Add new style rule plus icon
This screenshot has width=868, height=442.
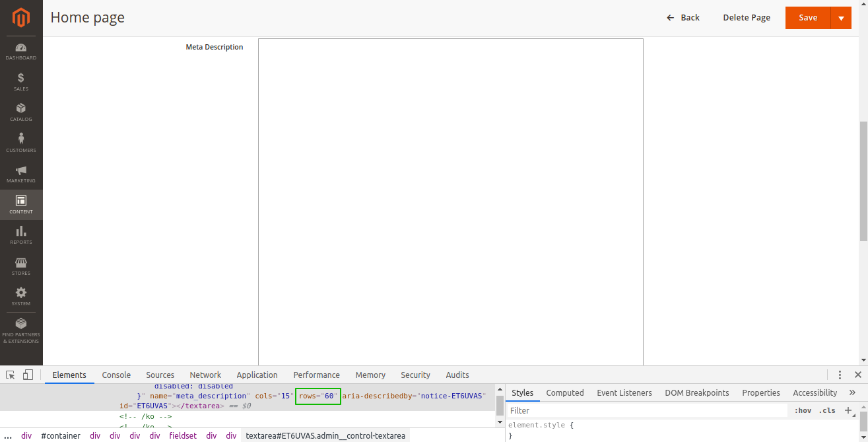coord(849,410)
